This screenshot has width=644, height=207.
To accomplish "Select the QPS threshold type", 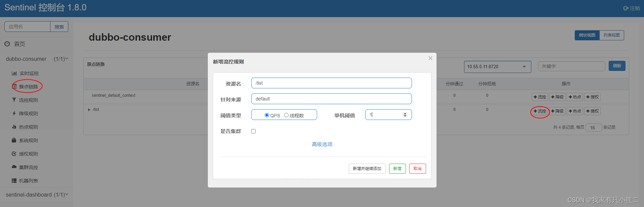I will click(x=267, y=115).
